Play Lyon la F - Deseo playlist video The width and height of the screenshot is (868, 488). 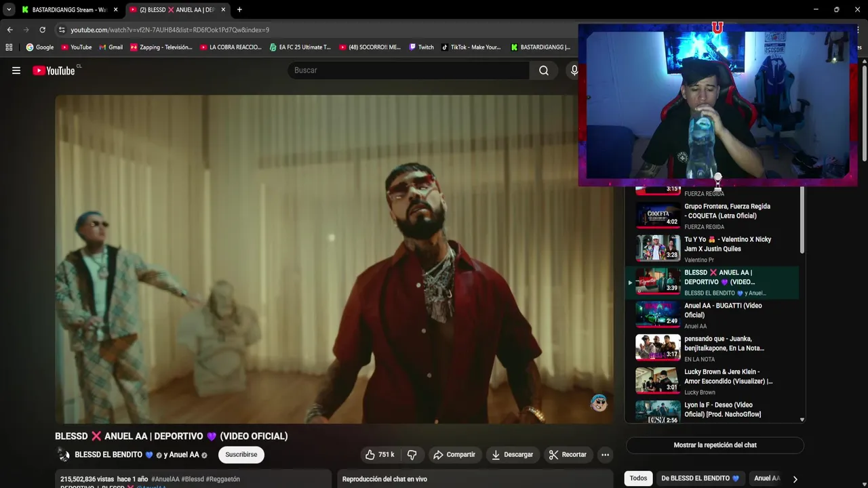(712, 412)
